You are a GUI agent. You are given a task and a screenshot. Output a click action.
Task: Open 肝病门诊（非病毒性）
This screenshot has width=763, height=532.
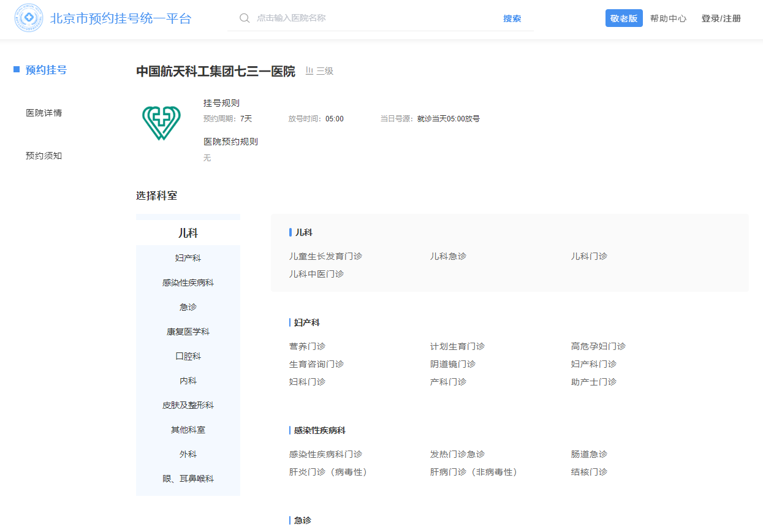(476, 472)
